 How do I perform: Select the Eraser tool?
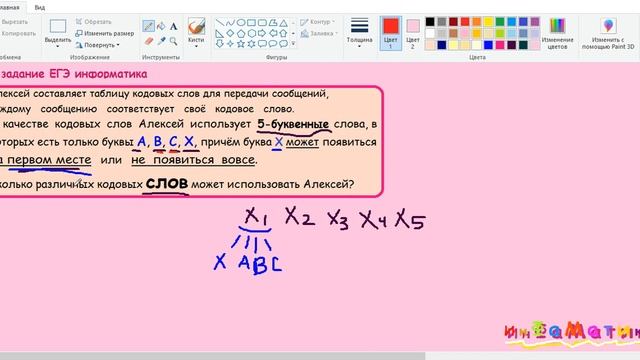[149, 41]
